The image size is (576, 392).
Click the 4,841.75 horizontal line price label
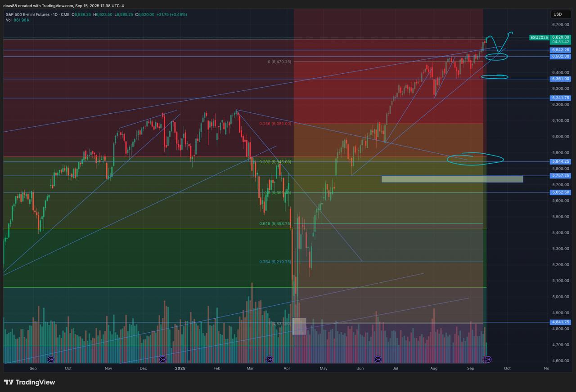560,322
